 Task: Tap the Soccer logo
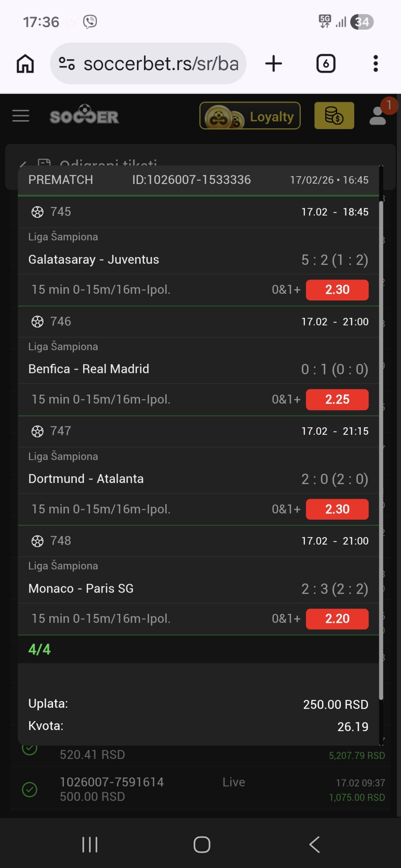tap(84, 115)
